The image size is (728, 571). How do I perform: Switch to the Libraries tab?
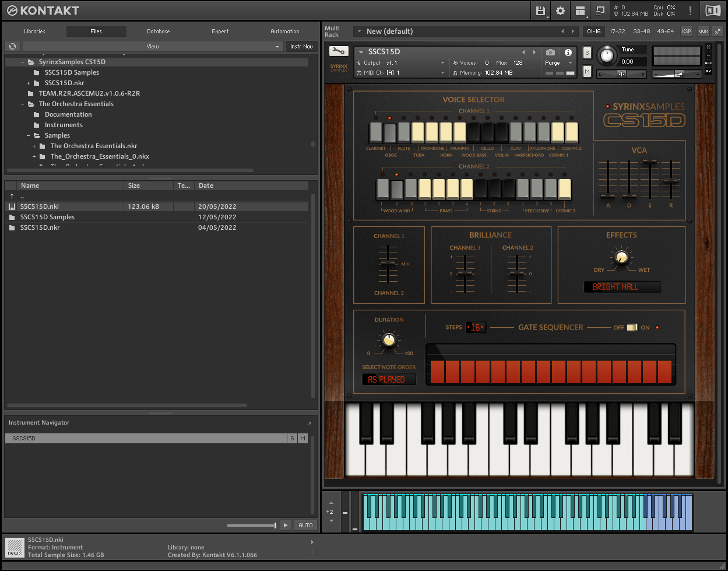coord(34,31)
